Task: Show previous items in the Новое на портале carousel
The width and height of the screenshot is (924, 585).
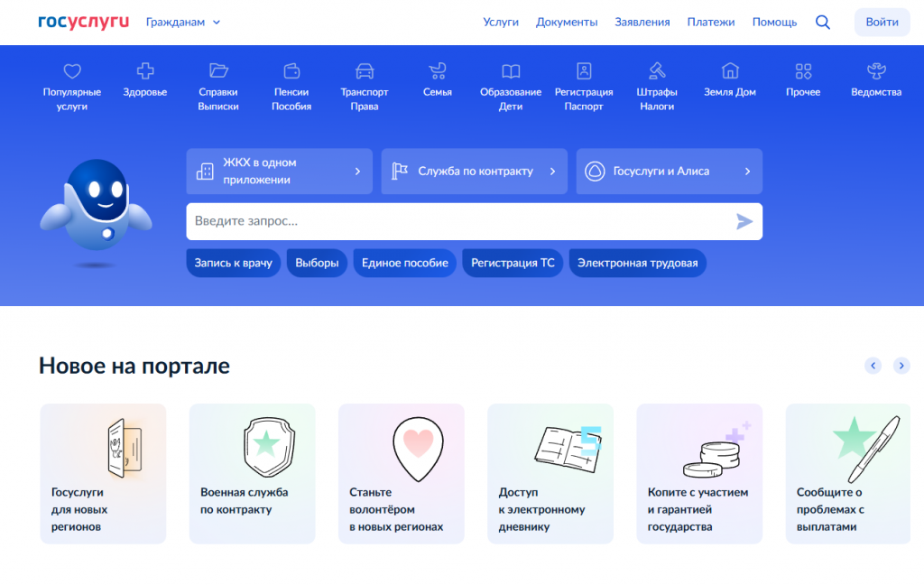Action: tap(873, 366)
